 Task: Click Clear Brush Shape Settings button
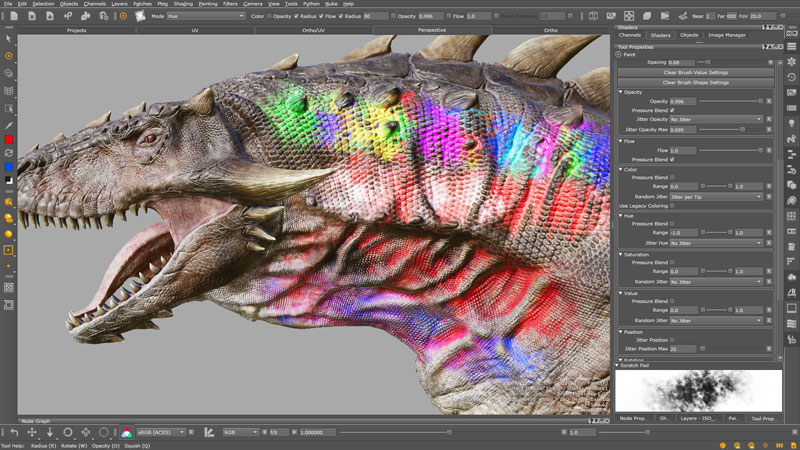click(695, 83)
